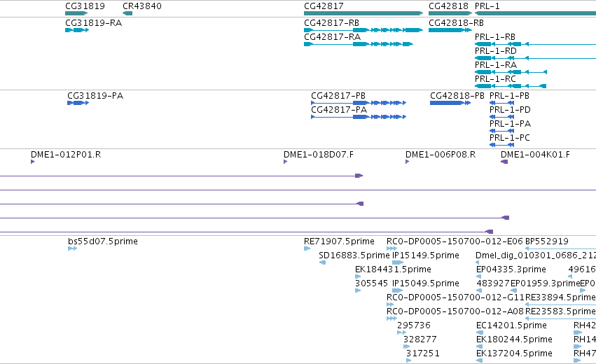This screenshot has height=364, width=596.
Task: Click EST EK180244.5prime
Action: pyautogui.click(x=479, y=346)
